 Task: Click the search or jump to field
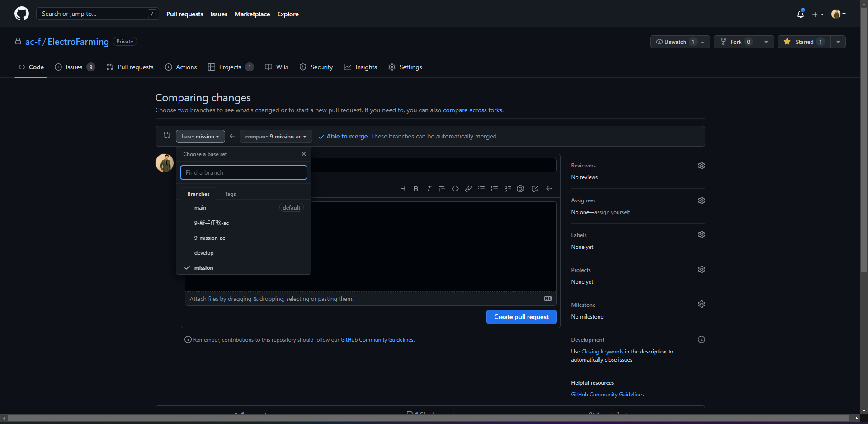click(97, 14)
